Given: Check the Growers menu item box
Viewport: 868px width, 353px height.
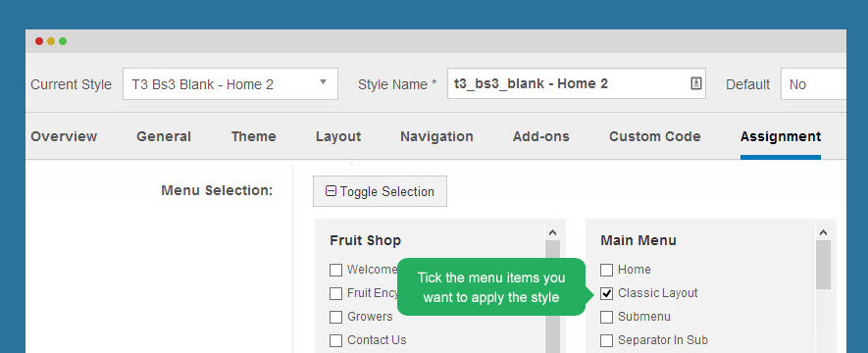Looking at the screenshot, I should pos(335,317).
